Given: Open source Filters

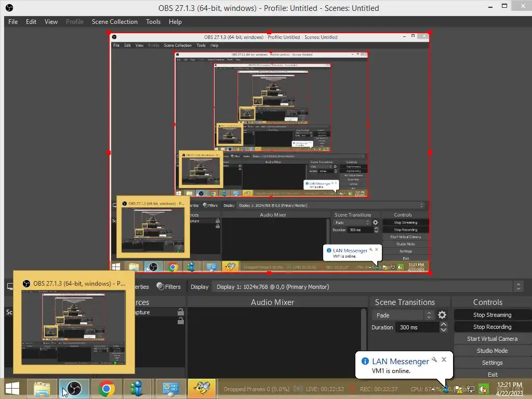Looking at the screenshot, I should click(x=169, y=287).
